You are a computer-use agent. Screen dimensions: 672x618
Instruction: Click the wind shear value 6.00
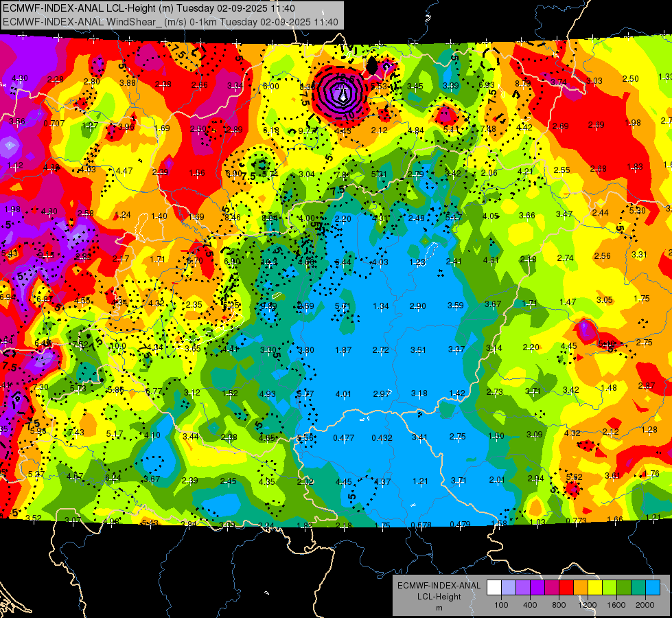[x=271, y=87]
